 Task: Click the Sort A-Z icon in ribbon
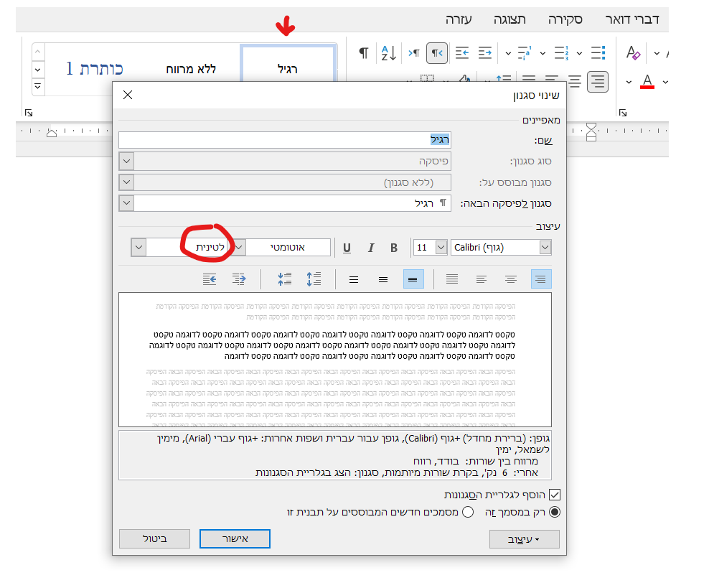tap(388, 53)
